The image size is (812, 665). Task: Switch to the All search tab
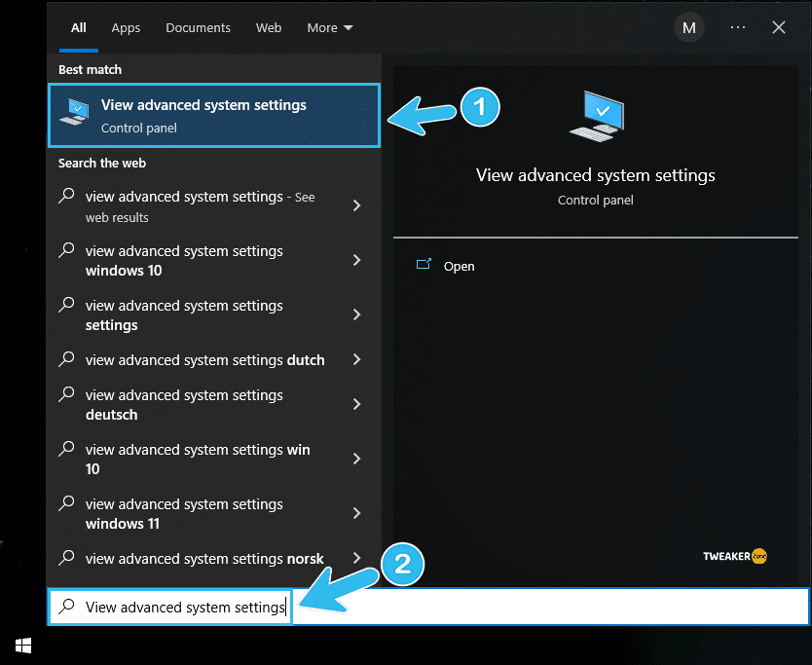coord(79,28)
